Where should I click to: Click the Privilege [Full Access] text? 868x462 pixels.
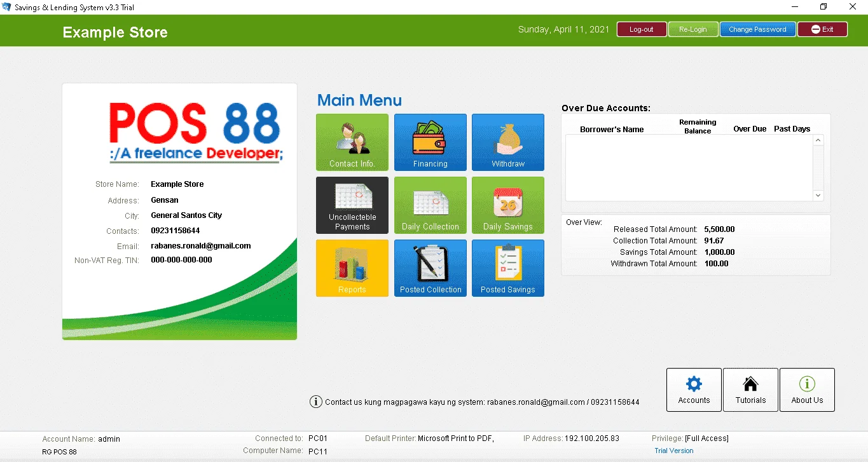pos(706,438)
